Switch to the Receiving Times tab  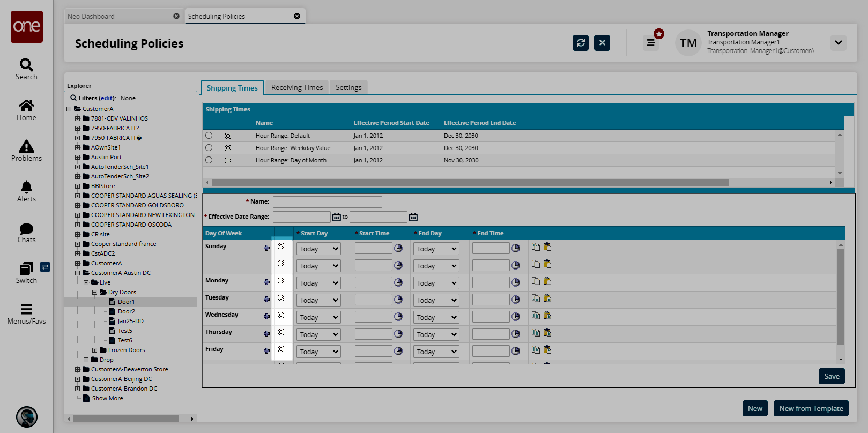pyautogui.click(x=297, y=87)
